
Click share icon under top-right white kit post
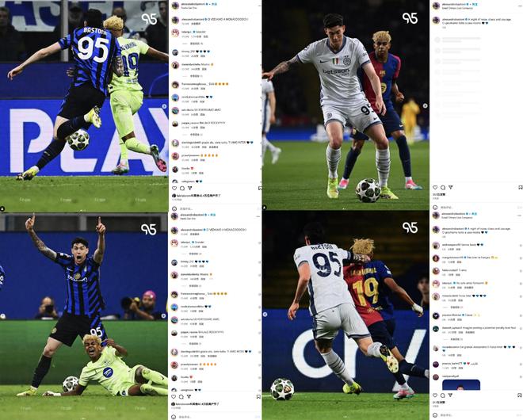tap(450, 188)
